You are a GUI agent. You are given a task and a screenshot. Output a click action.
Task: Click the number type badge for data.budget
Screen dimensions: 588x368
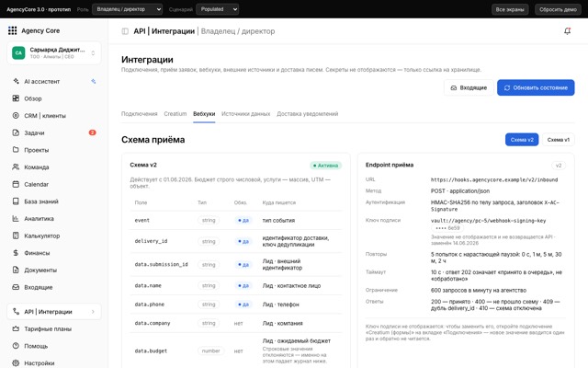[210, 351]
